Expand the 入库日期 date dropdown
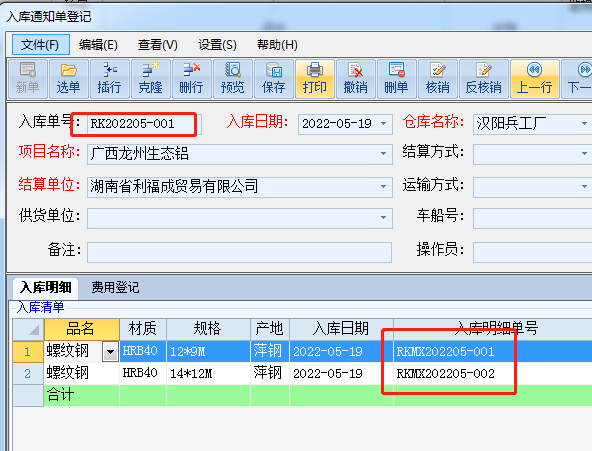Image resolution: width=592 pixels, height=451 pixels. tap(384, 124)
